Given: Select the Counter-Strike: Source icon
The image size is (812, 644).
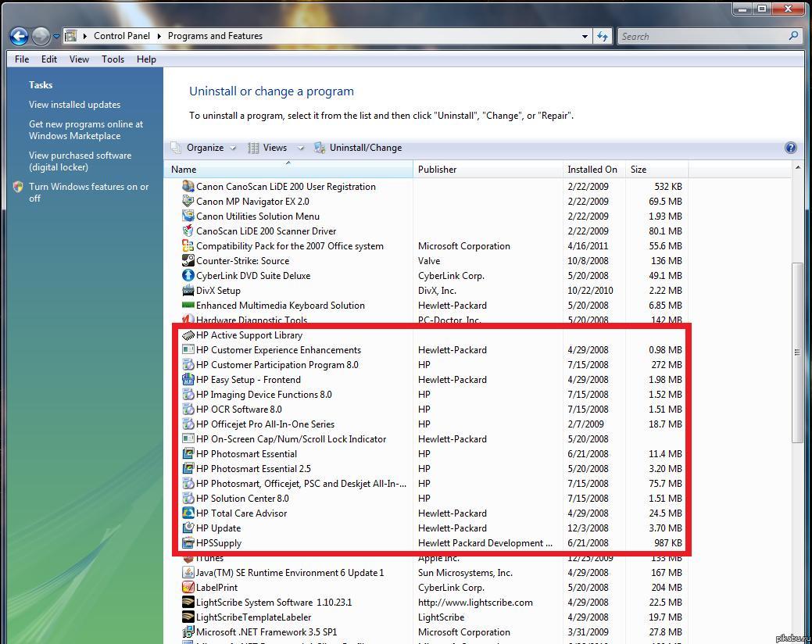Looking at the screenshot, I should click(188, 260).
